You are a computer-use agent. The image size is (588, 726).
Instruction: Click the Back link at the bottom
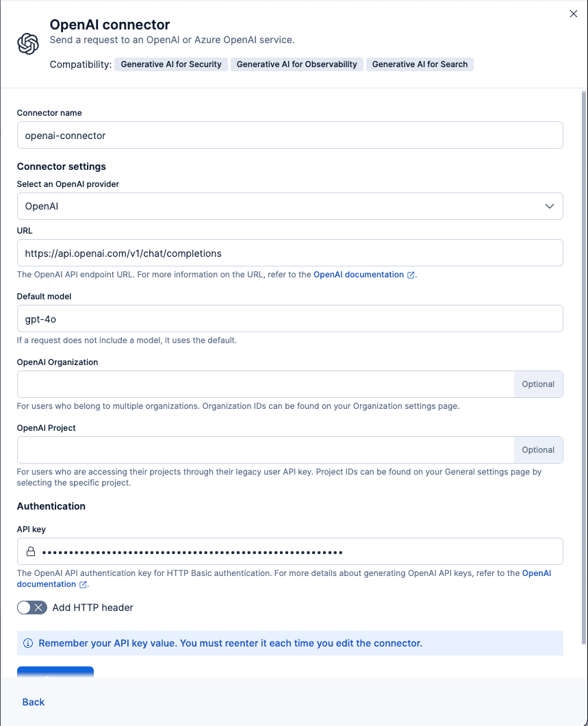tap(33, 702)
